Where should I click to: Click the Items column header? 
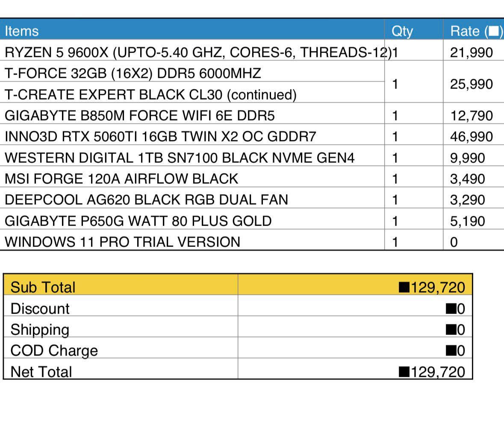(21, 31)
